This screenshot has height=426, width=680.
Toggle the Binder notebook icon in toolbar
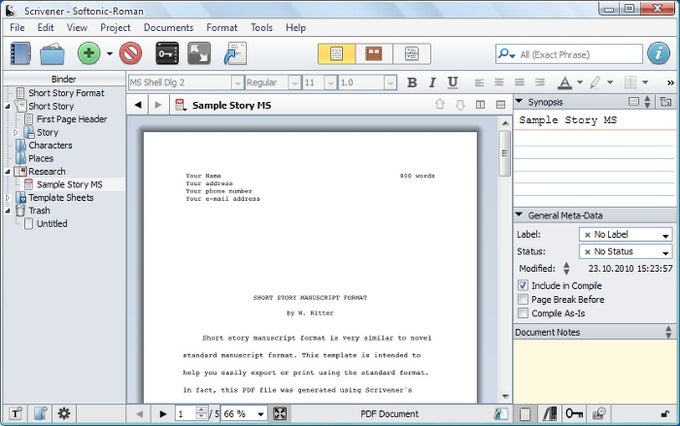click(x=20, y=53)
